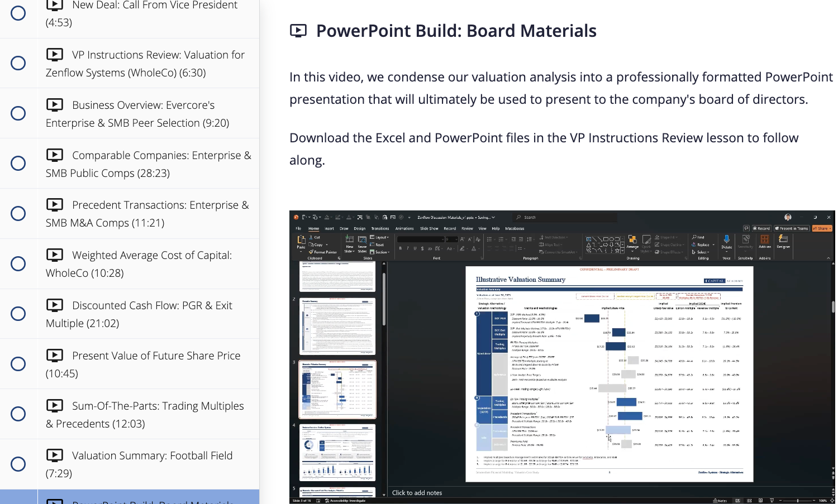Viewport: 838px width, 504px height.
Task: Expand the shapes gallery More arrow
Action: tap(623, 252)
